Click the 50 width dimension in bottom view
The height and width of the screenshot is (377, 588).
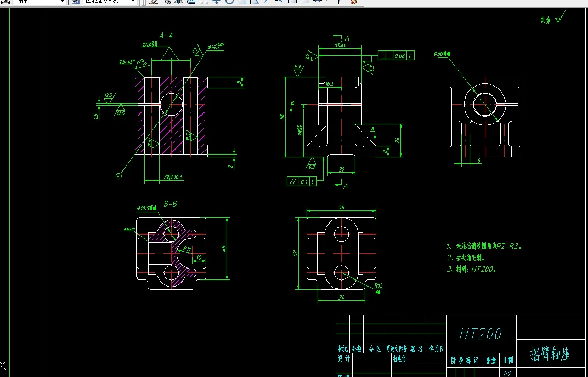tap(341, 207)
